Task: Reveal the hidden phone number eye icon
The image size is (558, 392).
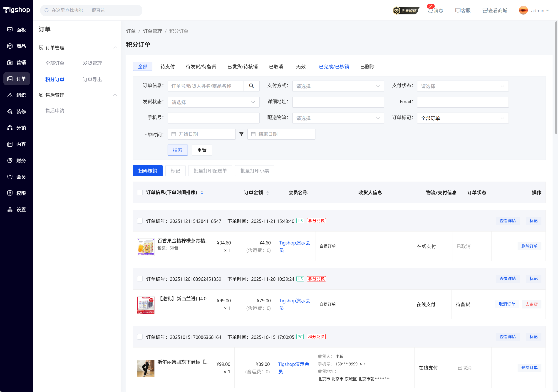Action: (362, 364)
